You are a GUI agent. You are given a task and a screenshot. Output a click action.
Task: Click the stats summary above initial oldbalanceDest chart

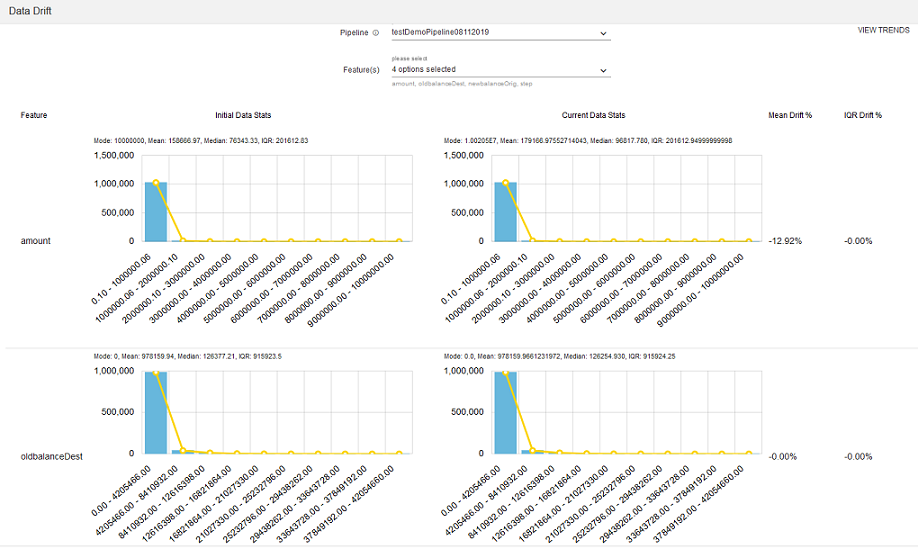[x=187, y=356]
